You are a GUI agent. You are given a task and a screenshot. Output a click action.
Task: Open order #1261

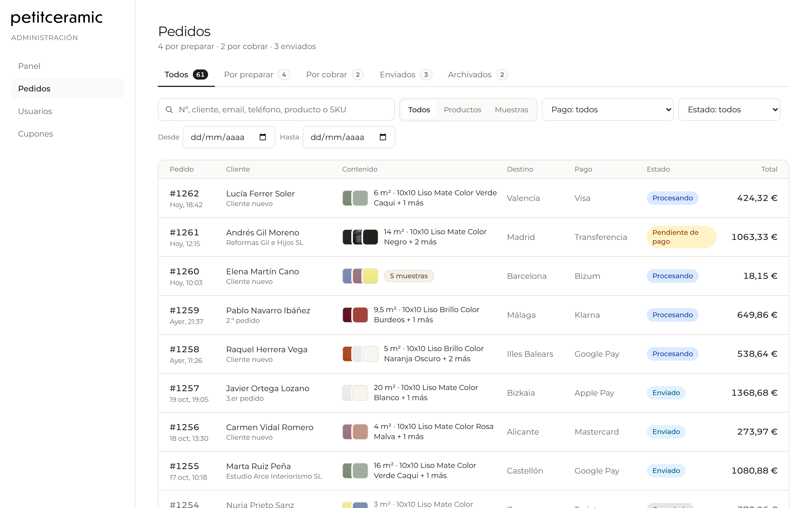click(x=184, y=233)
